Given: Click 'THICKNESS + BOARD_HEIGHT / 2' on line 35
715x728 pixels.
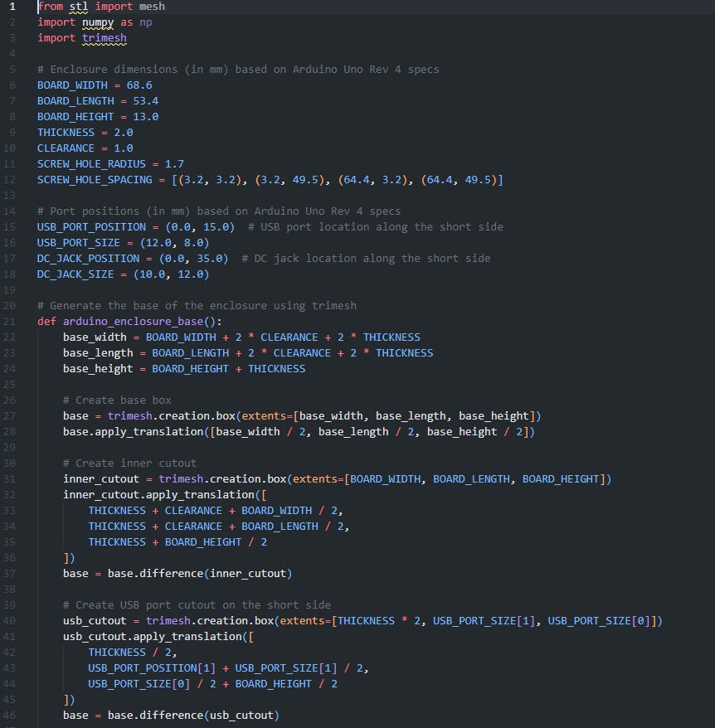Looking at the screenshot, I should [178, 542].
